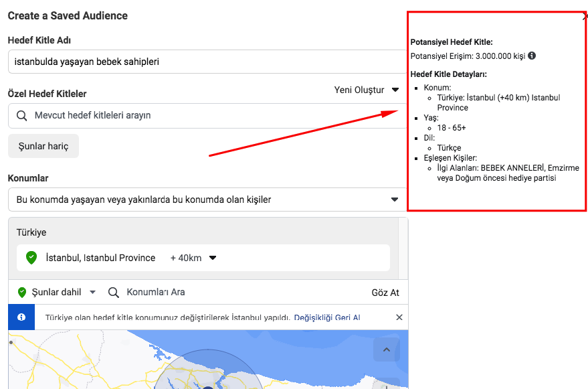Click the Özel Hedef Kitleler label

click(47, 94)
